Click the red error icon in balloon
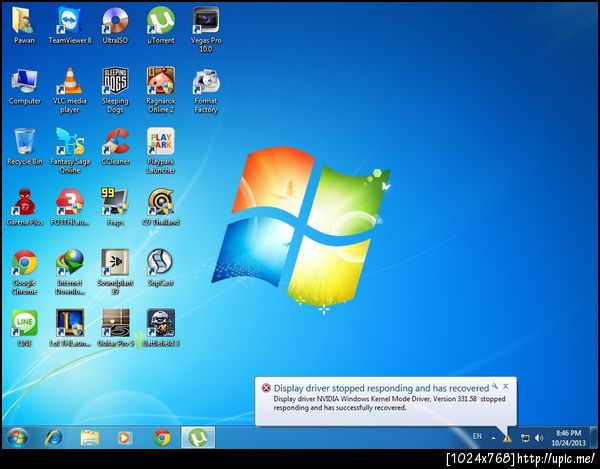The image size is (600, 469). (266, 388)
